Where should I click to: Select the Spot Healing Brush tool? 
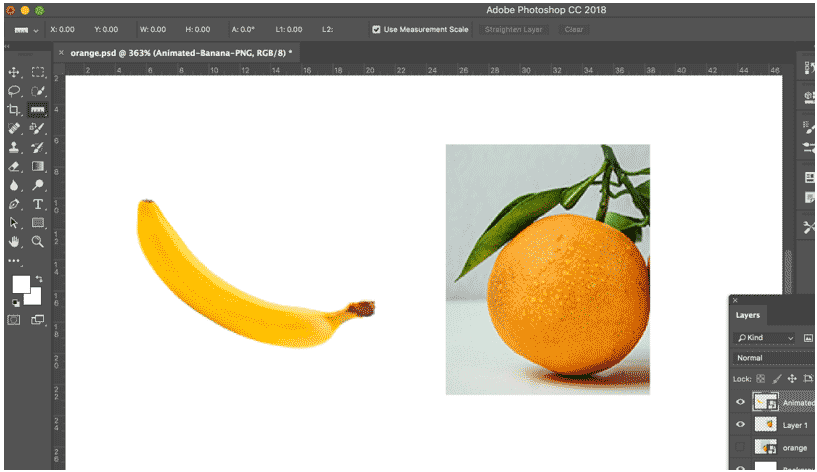click(14, 129)
